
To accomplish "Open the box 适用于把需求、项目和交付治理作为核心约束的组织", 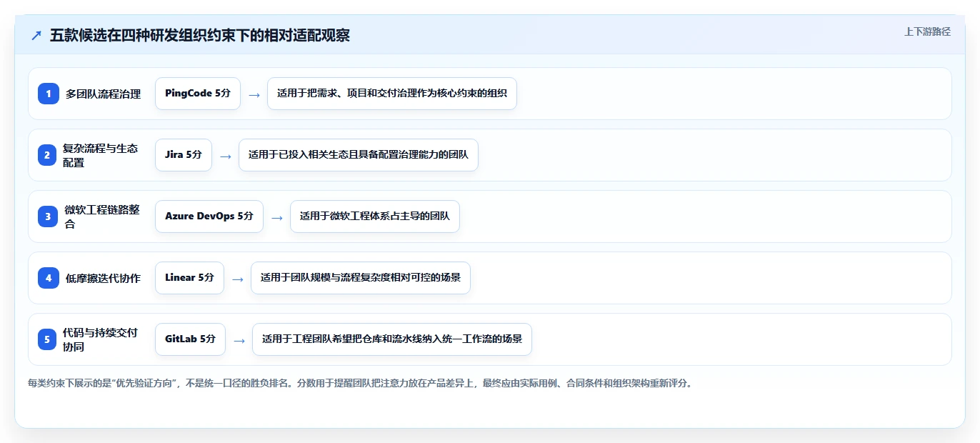I will pyautogui.click(x=392, y=94).
